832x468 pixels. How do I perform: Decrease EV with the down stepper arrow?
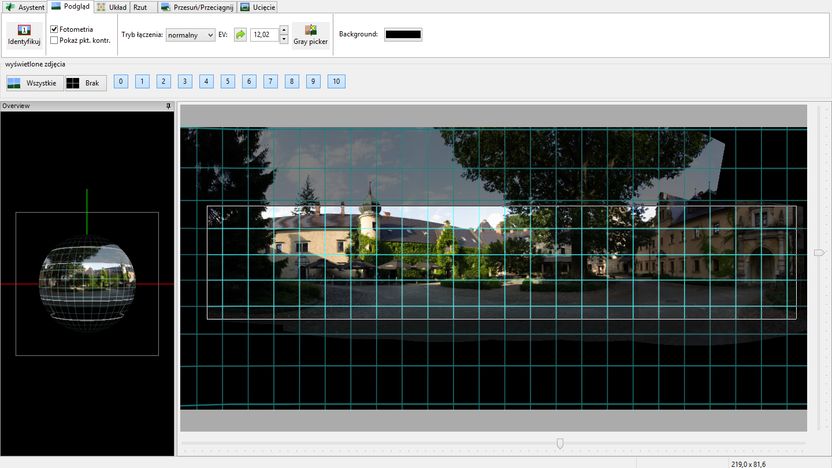pos(284,39)
